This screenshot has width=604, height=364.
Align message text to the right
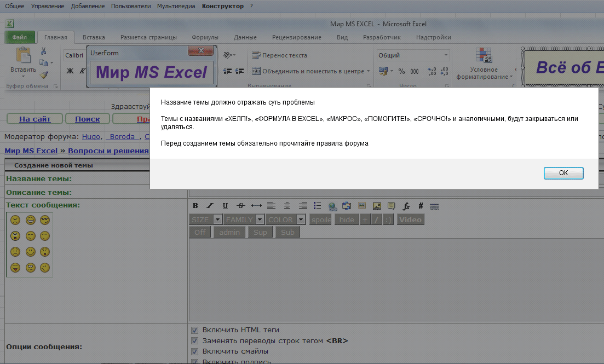pos(303,206)
